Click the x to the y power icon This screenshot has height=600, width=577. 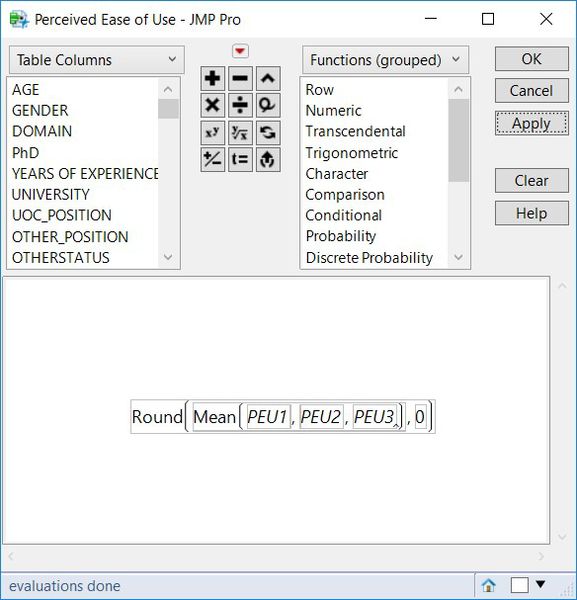tap(212, 132)
